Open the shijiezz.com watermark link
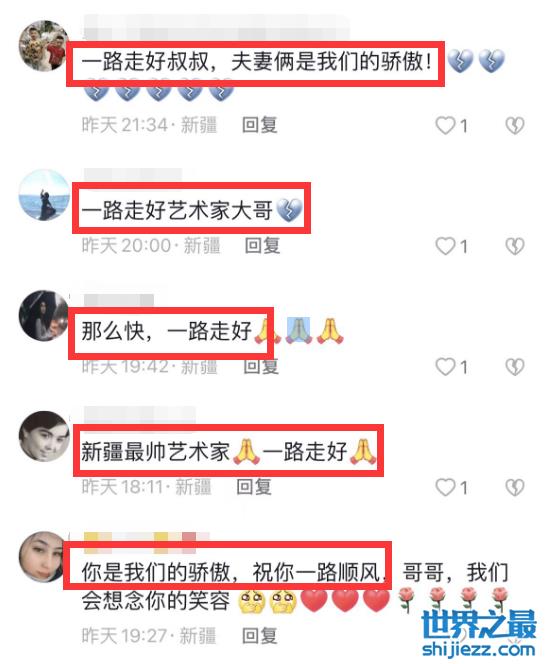The width and height of the screenshot is (546, 664). (x=479, y=649)
